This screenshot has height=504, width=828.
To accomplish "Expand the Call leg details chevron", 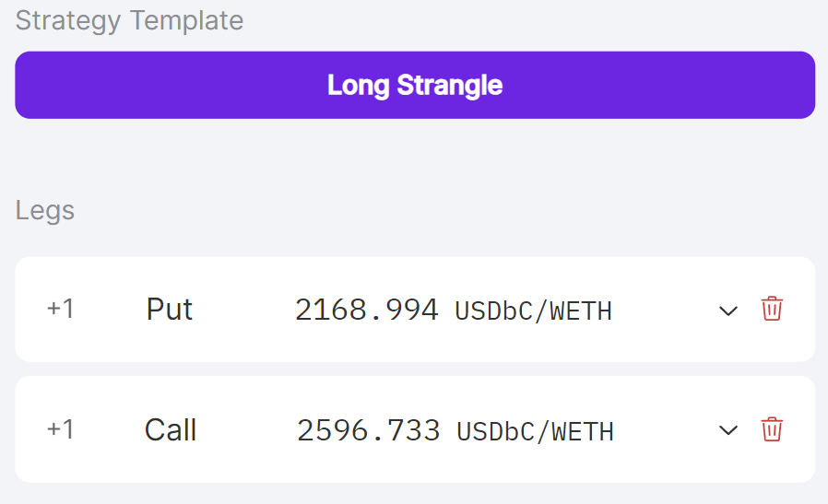I will 728,430.
